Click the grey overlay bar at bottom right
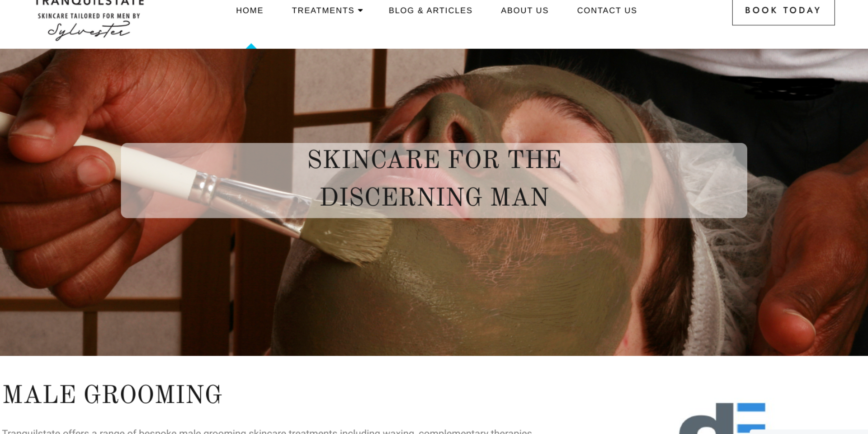 (809, 432)
